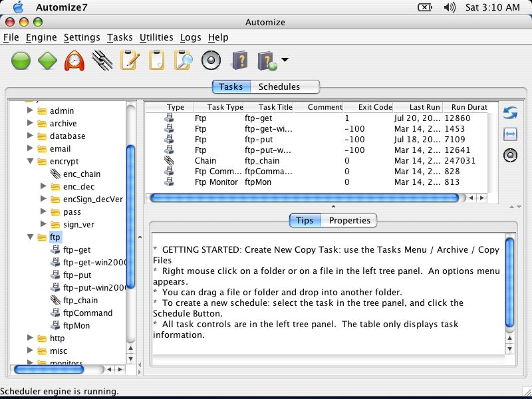Click the Sat 3:10 AM clock
Viewport: 532px width, 399px height.
coord(492,7)
